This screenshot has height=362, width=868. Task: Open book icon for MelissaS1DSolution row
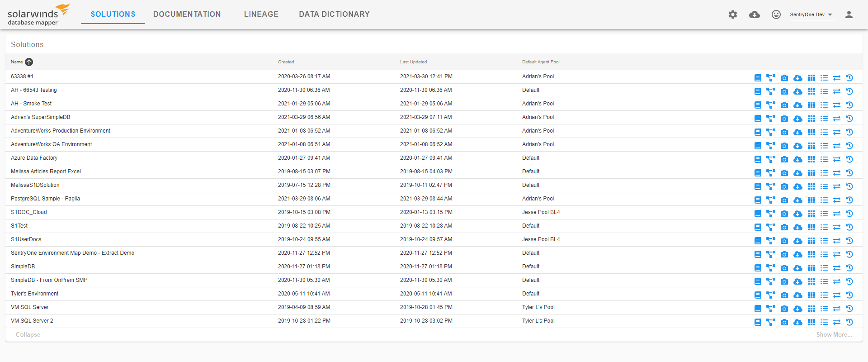tap(758, 186)
